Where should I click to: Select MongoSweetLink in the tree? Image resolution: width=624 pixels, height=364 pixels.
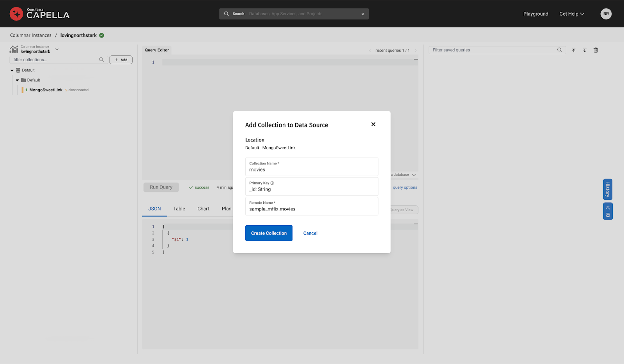pos(46,90)
